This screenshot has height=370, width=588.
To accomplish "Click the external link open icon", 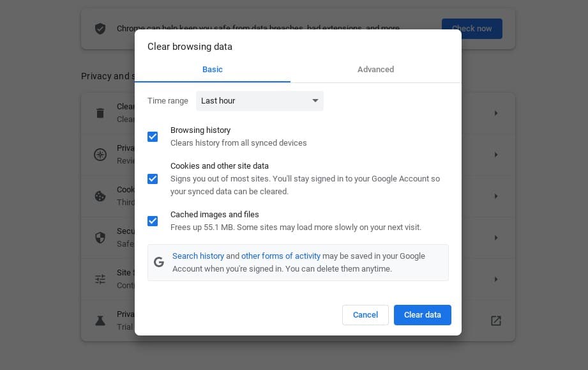I will point(495,321).
